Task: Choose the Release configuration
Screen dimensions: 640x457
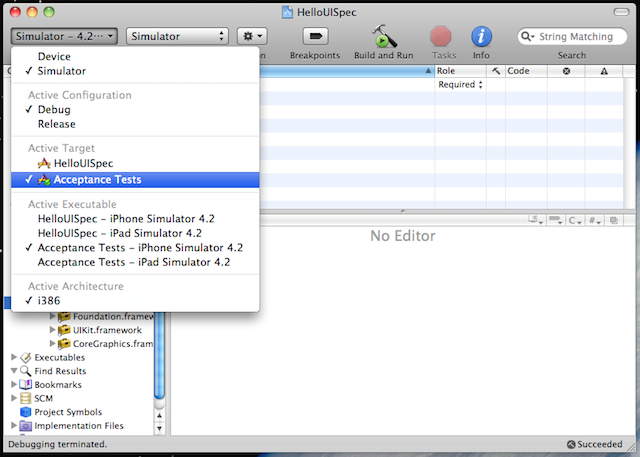Action: point(135,124)
